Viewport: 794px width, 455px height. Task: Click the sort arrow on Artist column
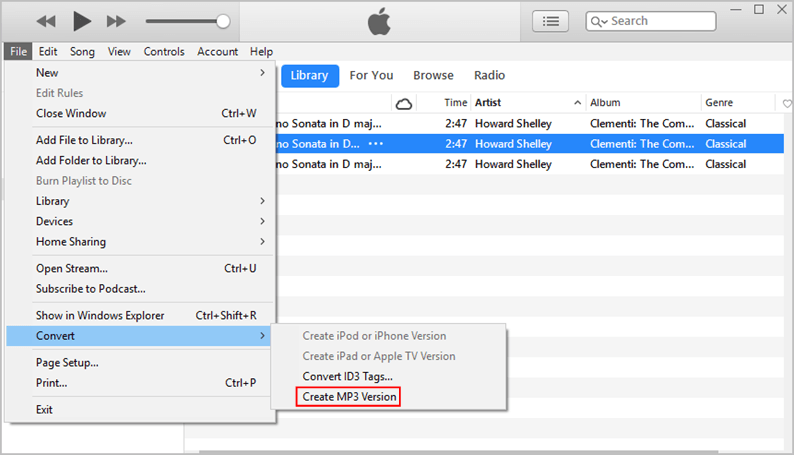coord(577,103)
